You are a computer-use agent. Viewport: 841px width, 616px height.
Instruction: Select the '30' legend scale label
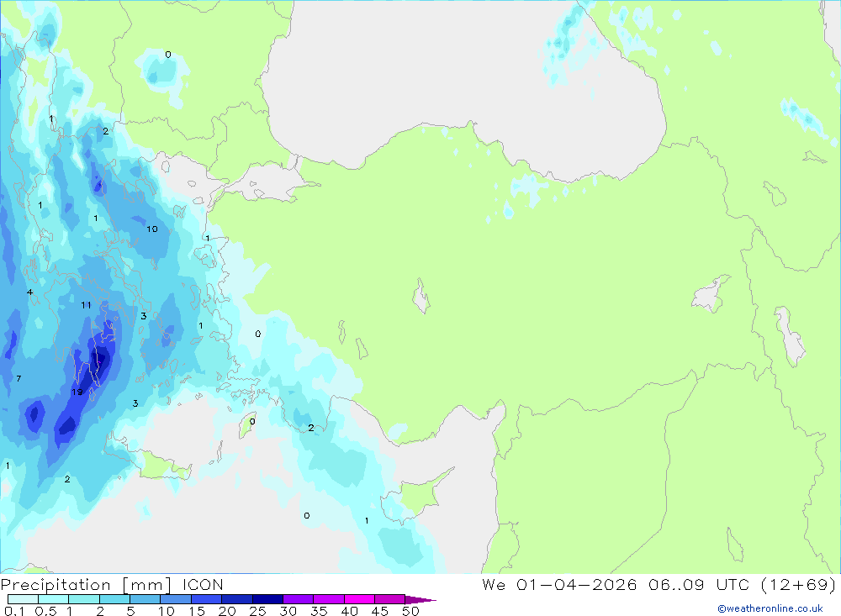pos(288,611)
